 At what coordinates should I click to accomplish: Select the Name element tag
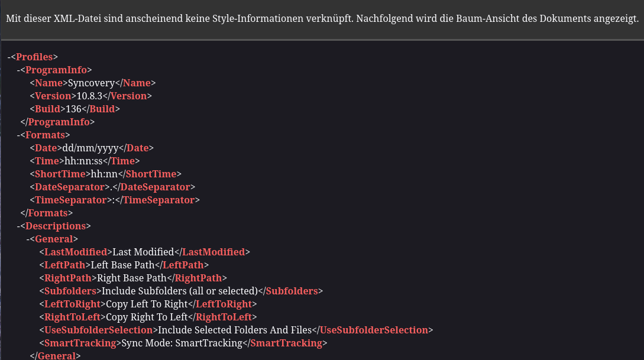pyautogui.click(x=48, y=83)
